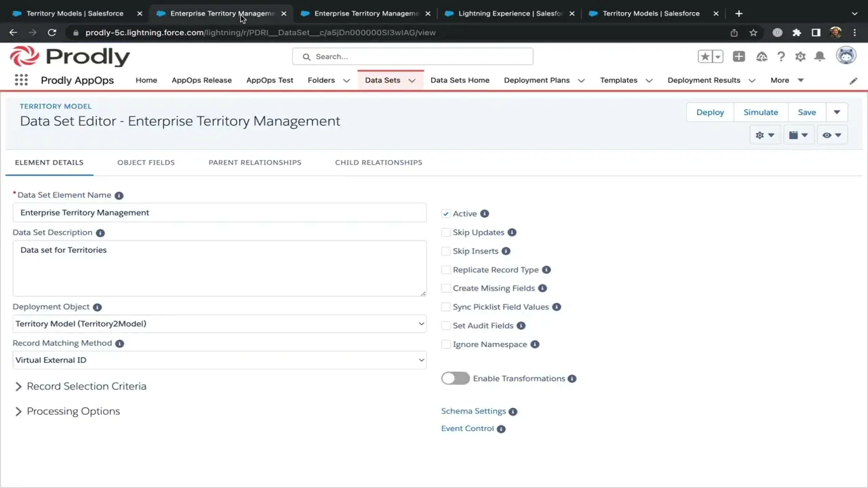Open the folder dropdown button in editor
This screenshot has width=868, height=488.
pos(798,135)
